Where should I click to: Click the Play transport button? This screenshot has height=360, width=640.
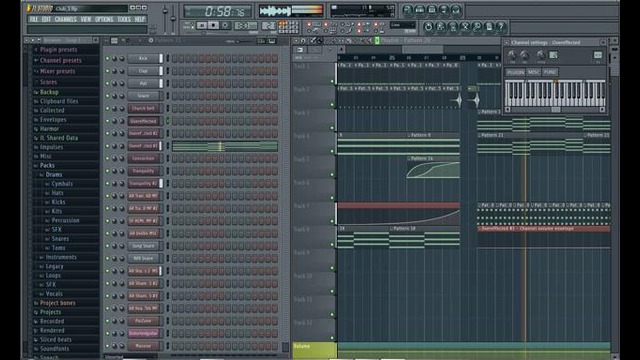click(x=202, y=25)
